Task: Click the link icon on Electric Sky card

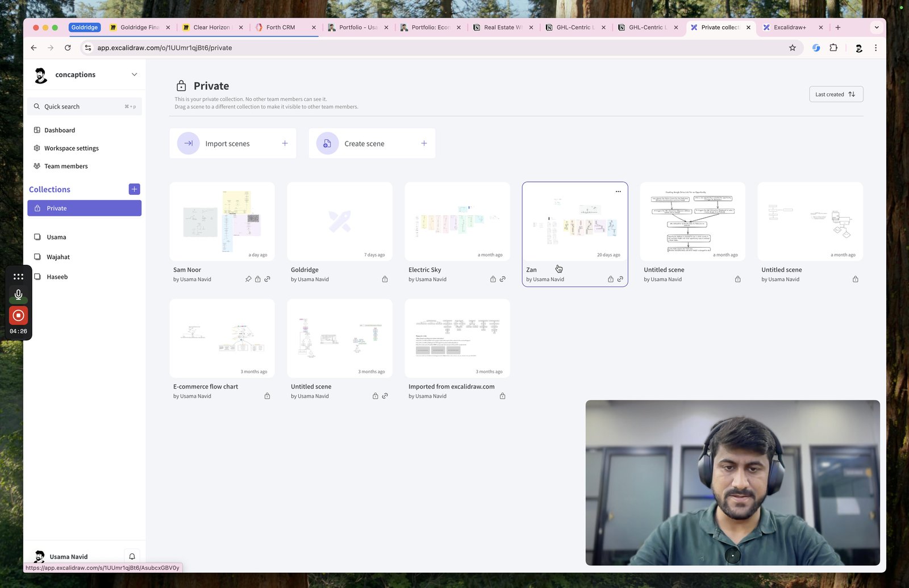Action: (x=502, y=279)
